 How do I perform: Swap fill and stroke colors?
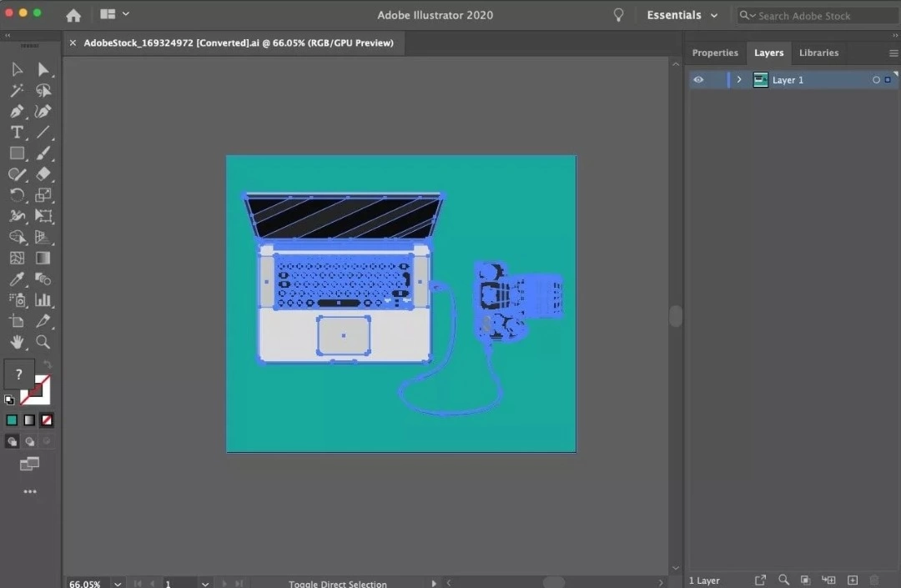click(48, 365)
